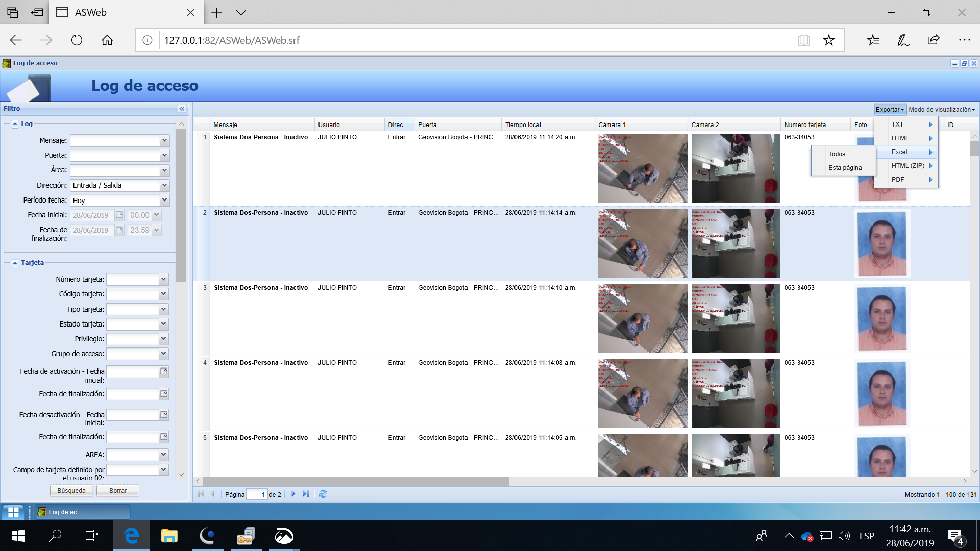Click the Borrar button
Viewport: 980px width, 551px height.
[118, 490]
